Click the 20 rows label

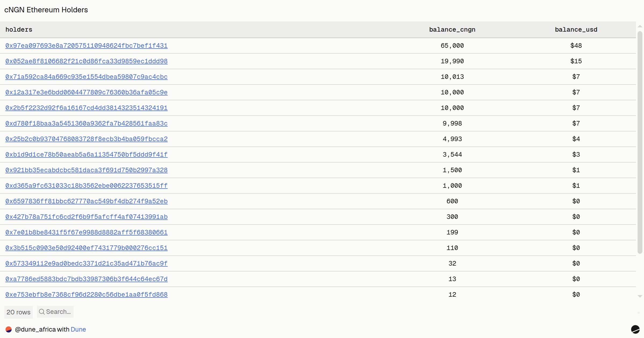point(19,312)
